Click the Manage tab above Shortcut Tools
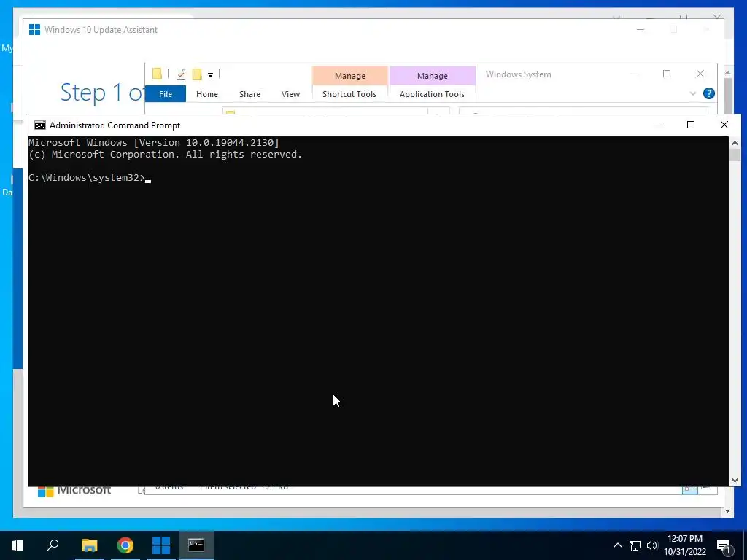 tap(349, 76)
